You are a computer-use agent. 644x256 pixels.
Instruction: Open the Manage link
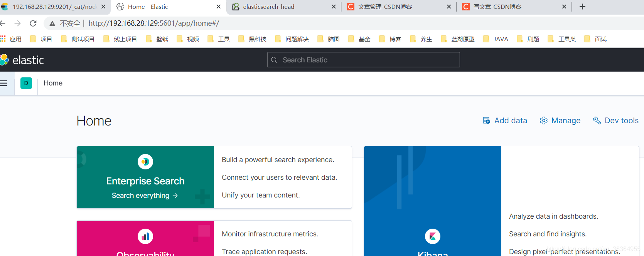[x=560, y=120]
